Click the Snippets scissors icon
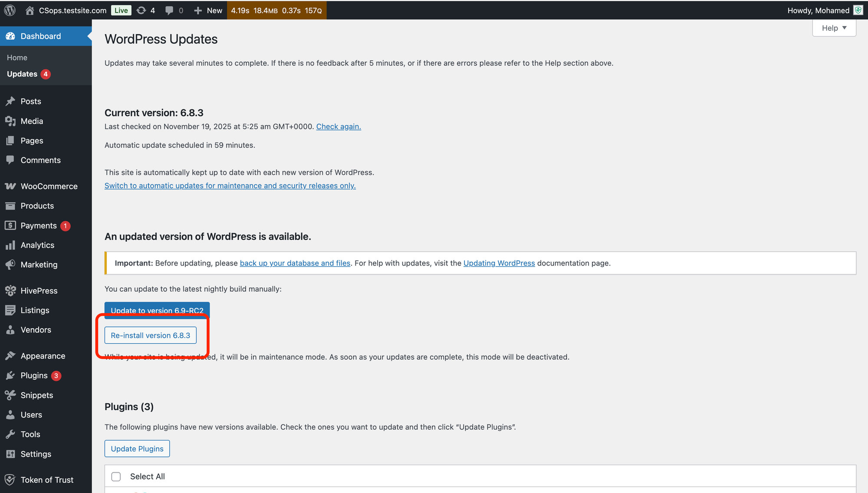 coord(10,395)
